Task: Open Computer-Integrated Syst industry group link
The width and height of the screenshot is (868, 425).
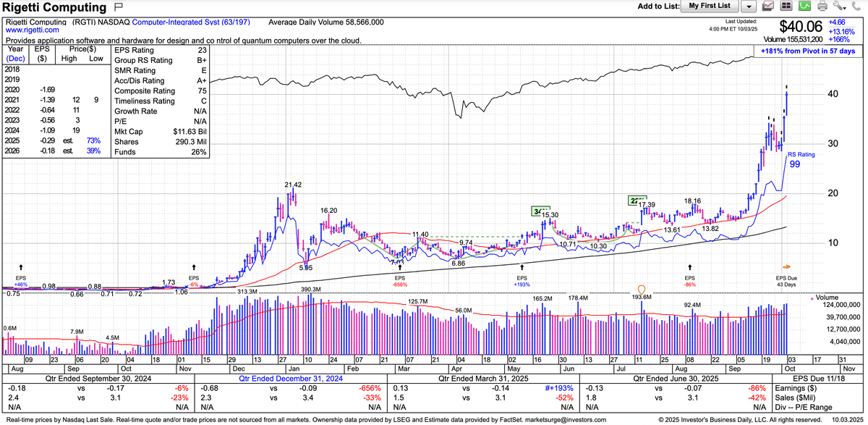Action: coord(182,22)
